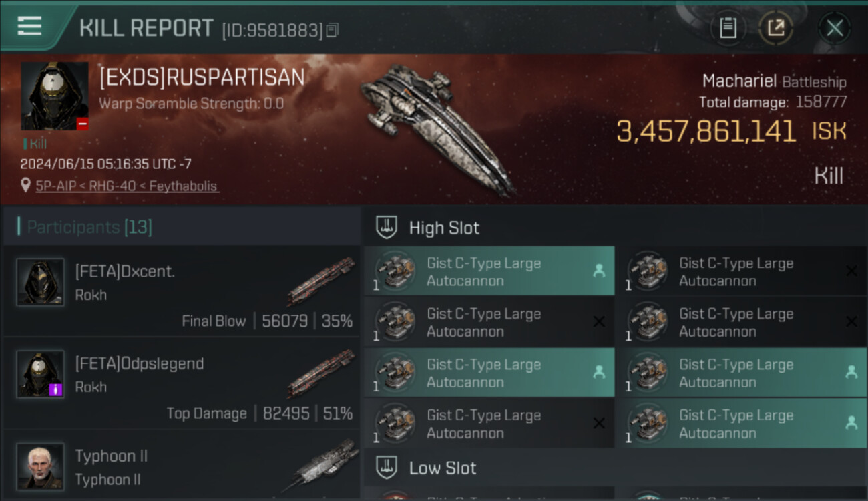Click the share kill report icon
The height and width of the screenshot is (501, 868).
click(x=775, y=28)
